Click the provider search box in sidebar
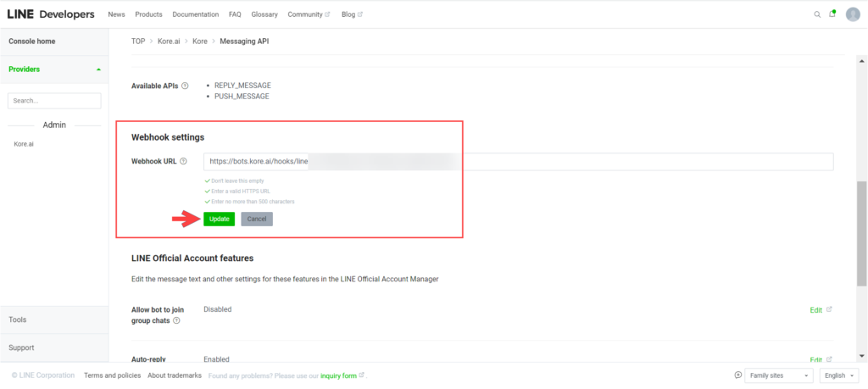This screenshot has width=868, height=389. coord(54,100)
